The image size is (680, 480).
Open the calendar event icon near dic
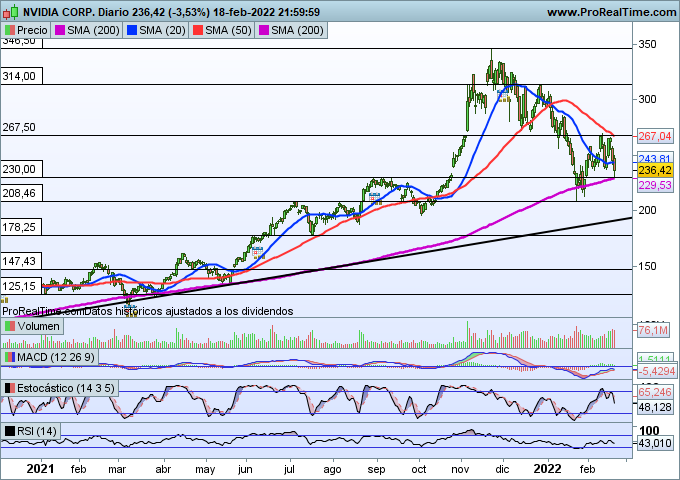(503, 96)
